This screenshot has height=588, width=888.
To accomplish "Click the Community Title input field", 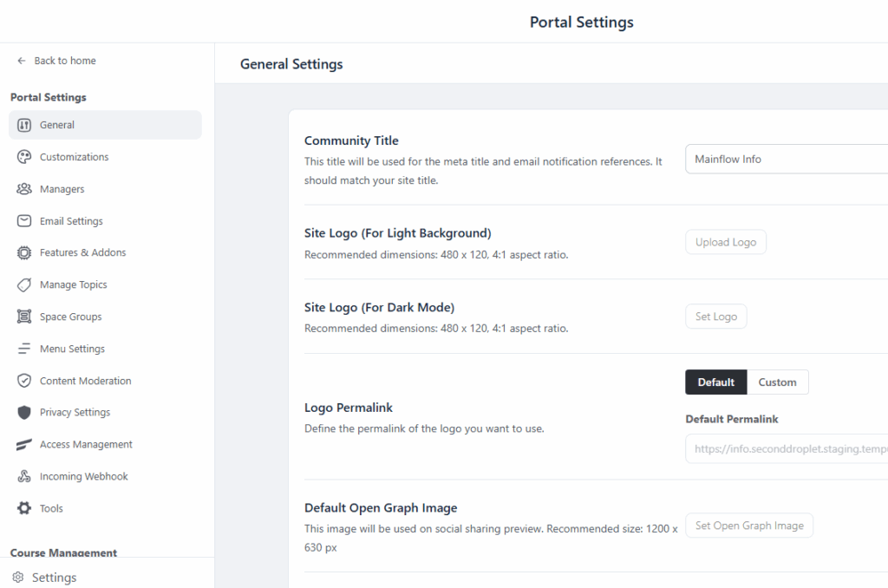I will point(785,160).
